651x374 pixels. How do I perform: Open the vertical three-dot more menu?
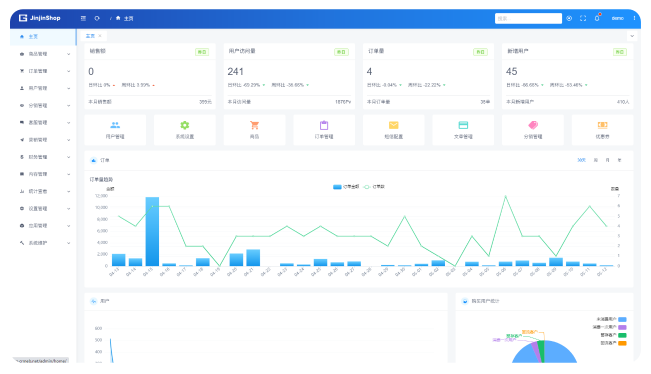(x=634, y=18)
